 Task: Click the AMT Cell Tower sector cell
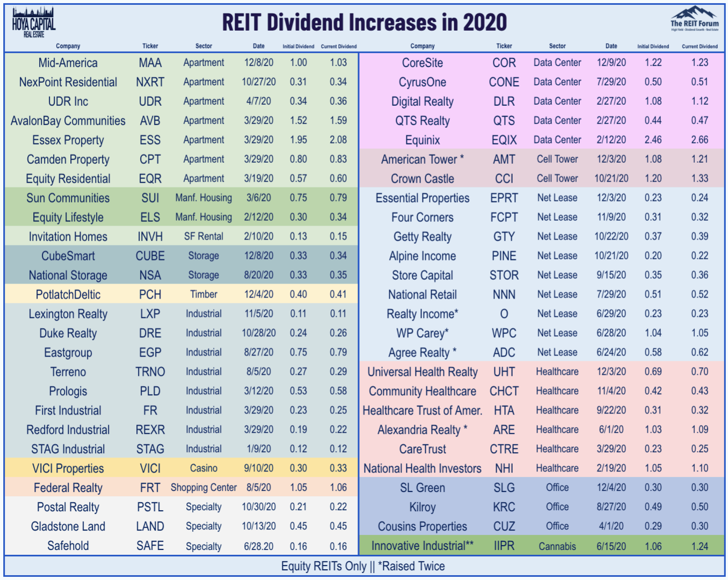point(557,159)
